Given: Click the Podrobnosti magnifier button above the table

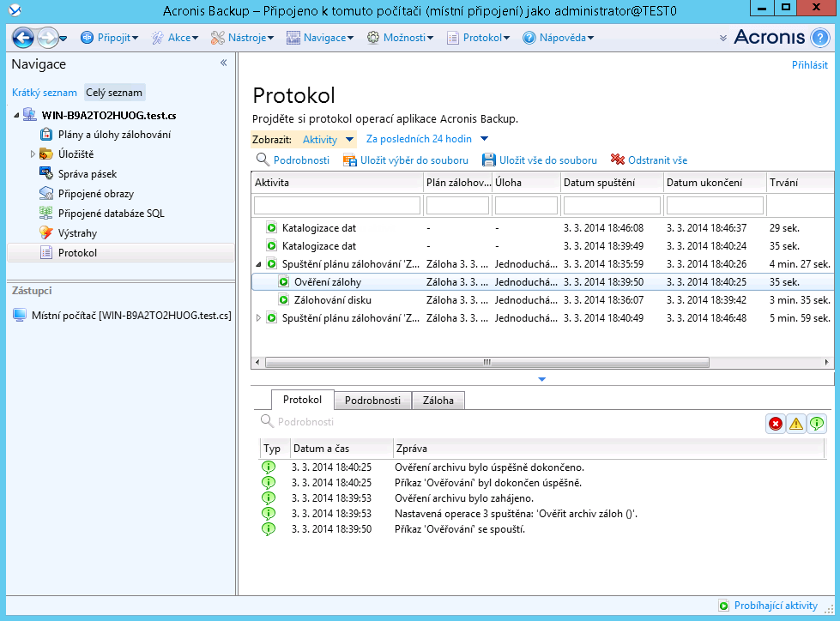Looking at the screenshot, I should [293, 160].
